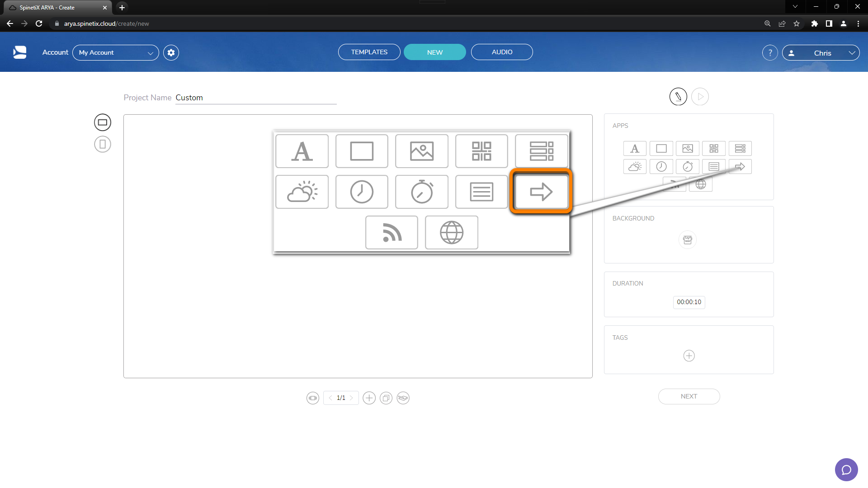Choose the Weather app icon
This screenshot has width=868, height=488.
tap(302, 192)
